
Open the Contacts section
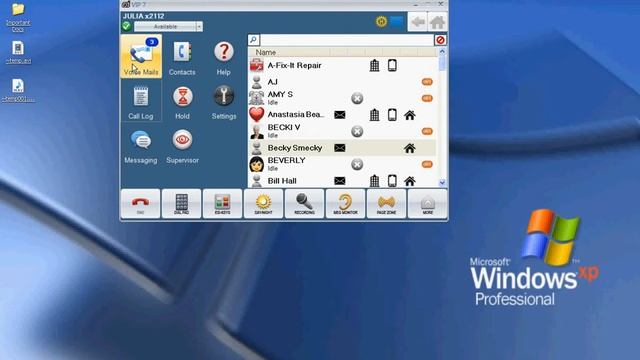point(182,58)
